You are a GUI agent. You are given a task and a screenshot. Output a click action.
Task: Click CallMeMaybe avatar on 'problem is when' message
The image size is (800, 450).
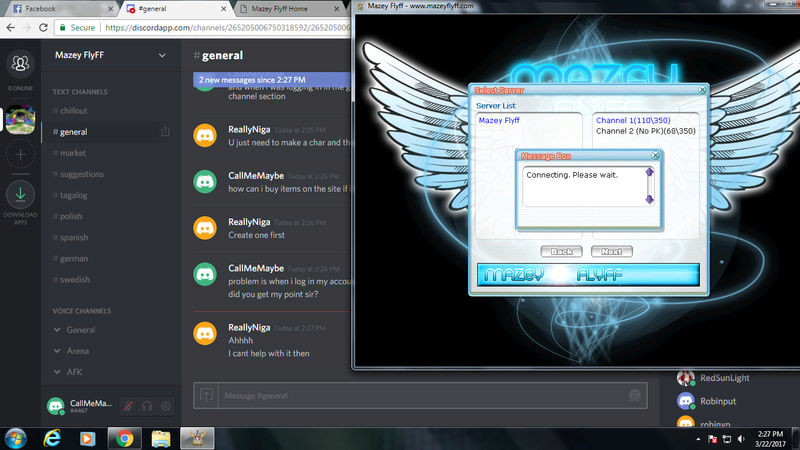pyautogui.click(x=205, y=274)
